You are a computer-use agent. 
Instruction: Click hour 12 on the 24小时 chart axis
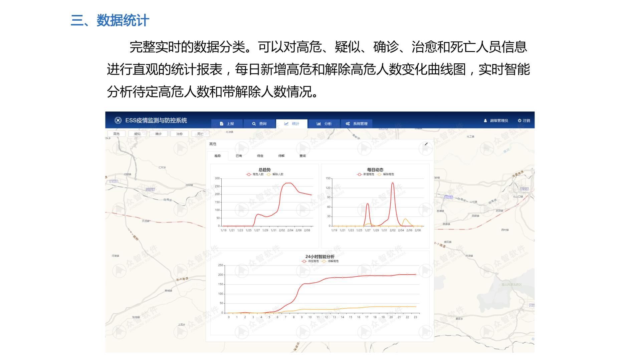pos(326,317)
